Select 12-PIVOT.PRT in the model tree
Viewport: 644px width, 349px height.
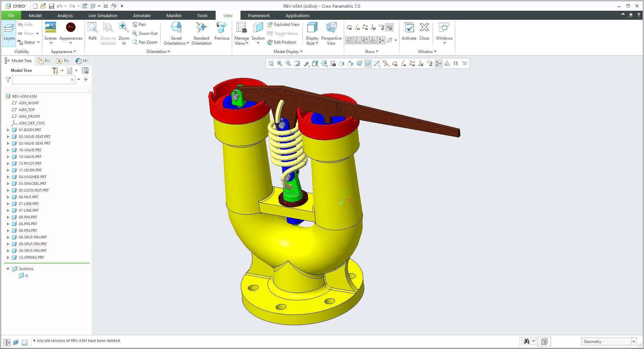[30, 163]
